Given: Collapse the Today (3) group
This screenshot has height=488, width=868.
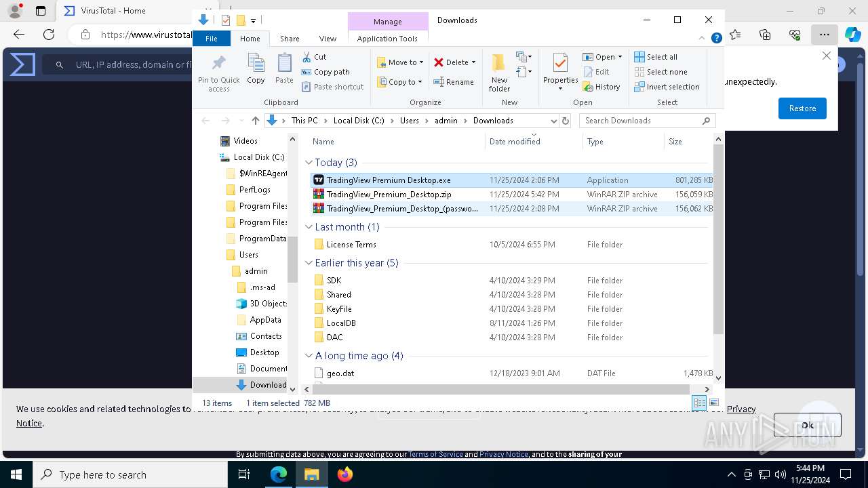Looking at the screenshot, I should click(x=309, y=163).
